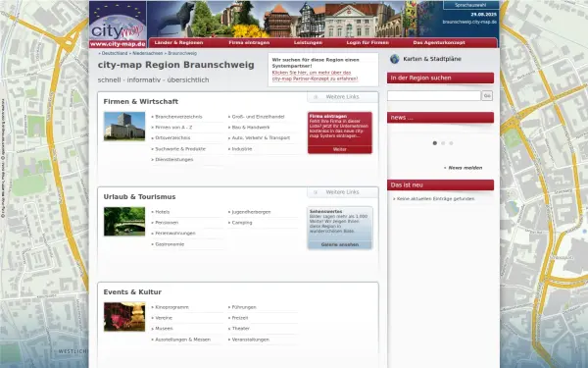Open Gastronomie link
This screenshot has width=588, height=368.
pos(170,244)
